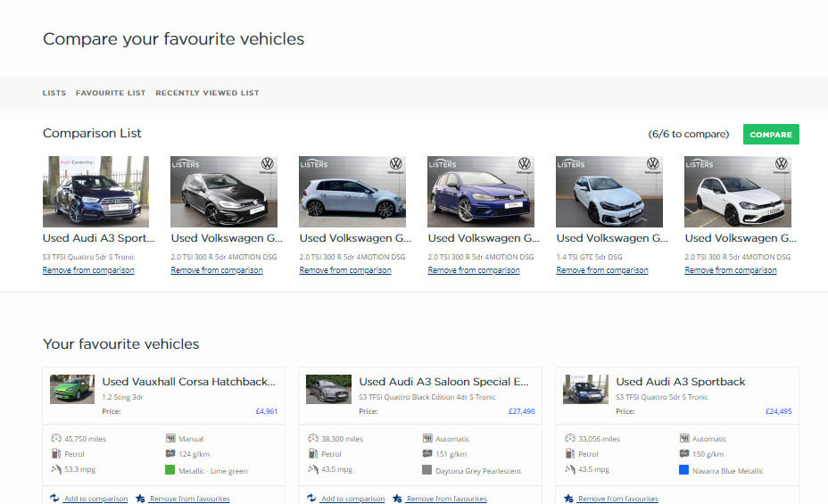Open the grey Audi A3 Saloon thumbnail
The image size is (828, 504).
(x=328, y=389)
